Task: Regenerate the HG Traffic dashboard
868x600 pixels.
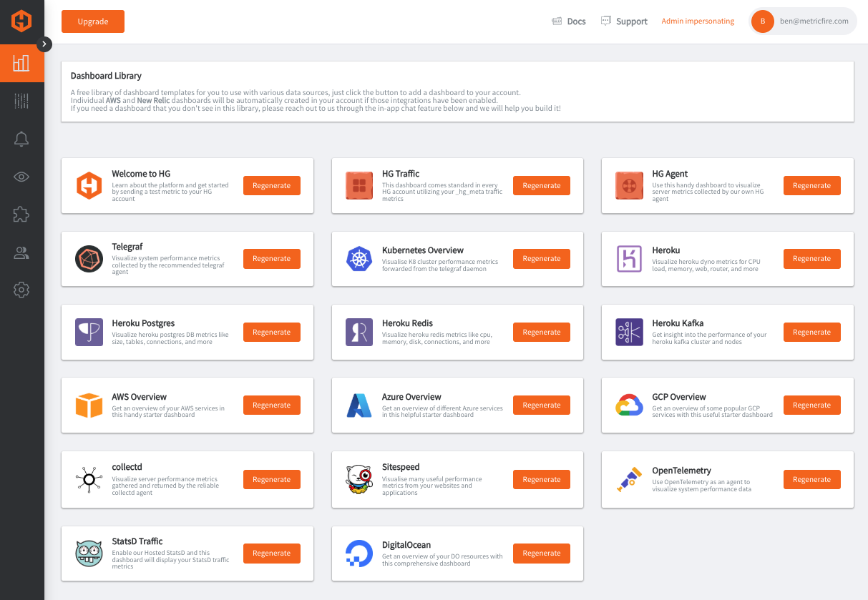Action: (542, 185)
